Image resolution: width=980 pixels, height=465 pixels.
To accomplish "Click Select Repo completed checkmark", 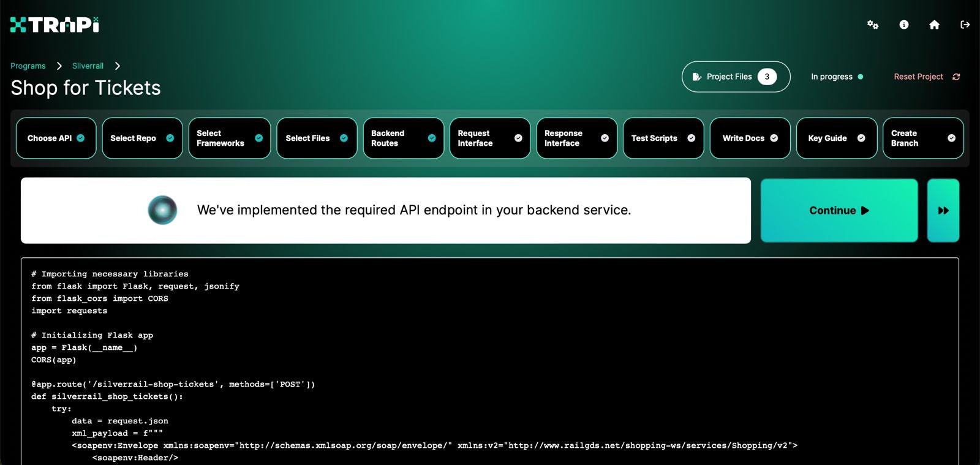I will pos(170,138).
